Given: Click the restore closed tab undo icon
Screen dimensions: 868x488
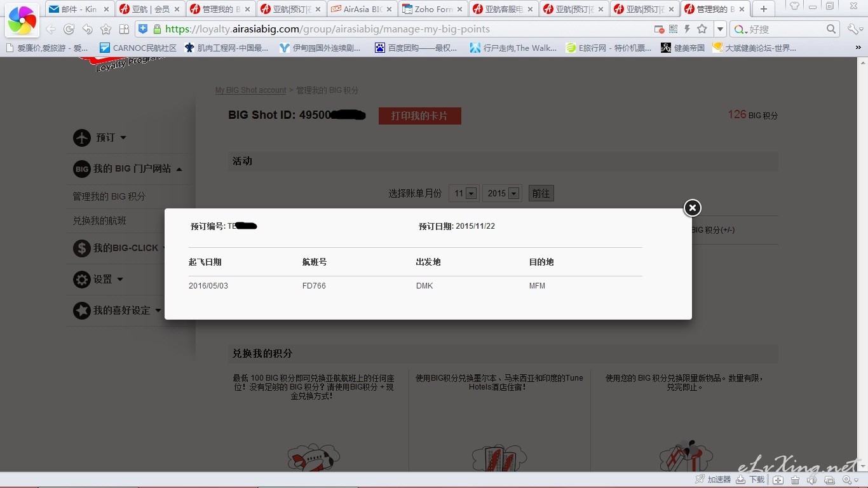Looking at the screenshot, I should coord(88,29).
